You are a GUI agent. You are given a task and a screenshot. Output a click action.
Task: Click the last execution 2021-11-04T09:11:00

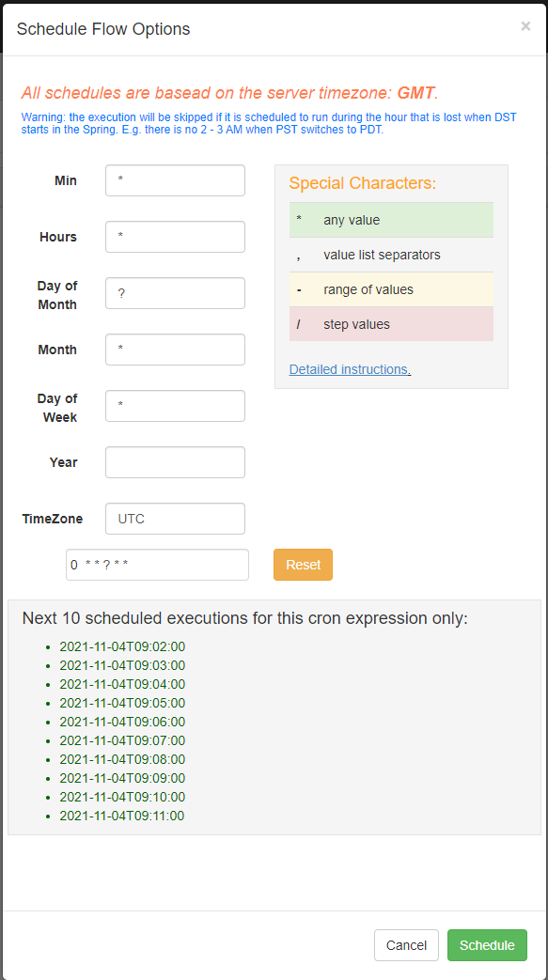122,816
